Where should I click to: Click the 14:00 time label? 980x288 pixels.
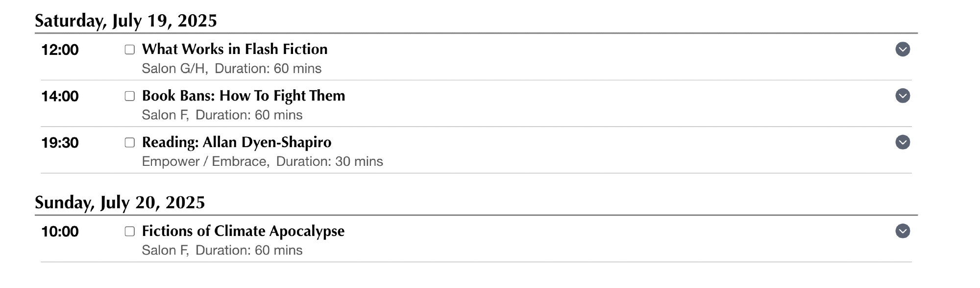60,96
